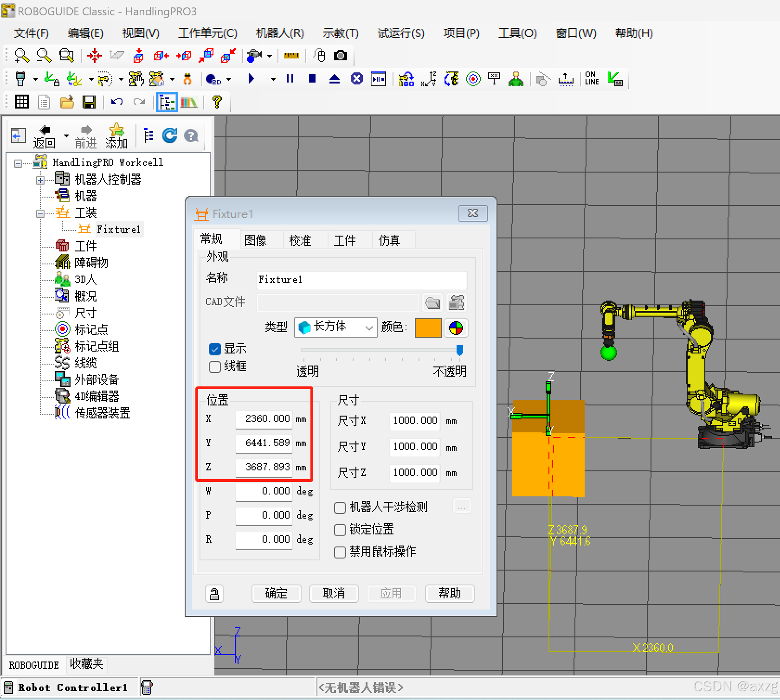Open the 2D view mode dropdown arrow
Viewport: 780px width, 700px height.
coord(229,79)
